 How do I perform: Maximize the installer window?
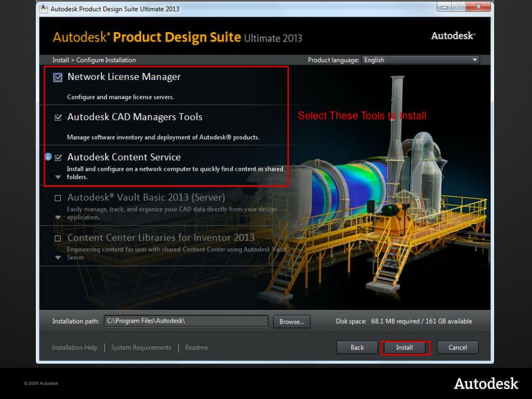coord(459,7)
